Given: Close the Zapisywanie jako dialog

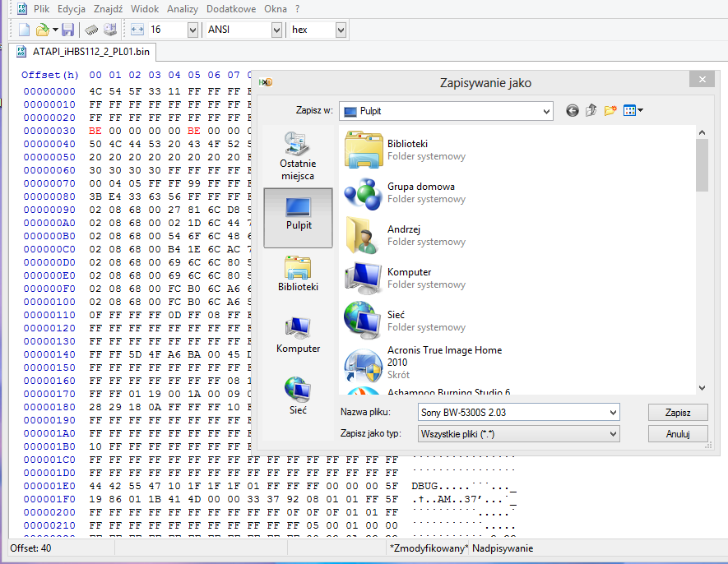Looking at the screenshot, I should pos(702,80).
